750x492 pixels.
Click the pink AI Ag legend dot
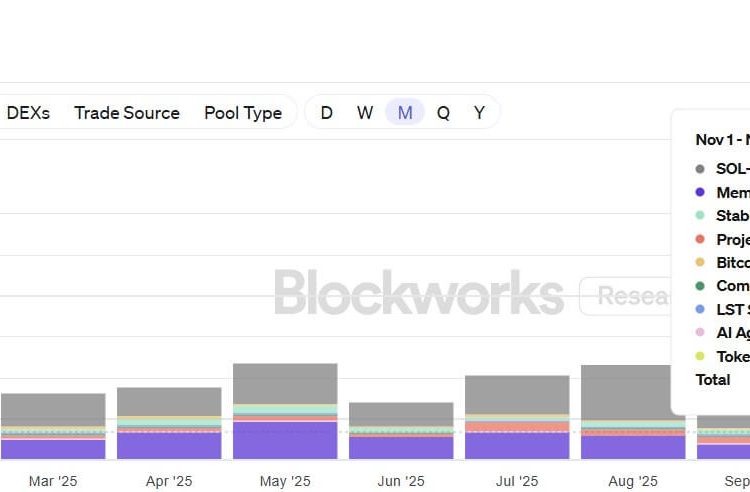[x=699, y=333]
